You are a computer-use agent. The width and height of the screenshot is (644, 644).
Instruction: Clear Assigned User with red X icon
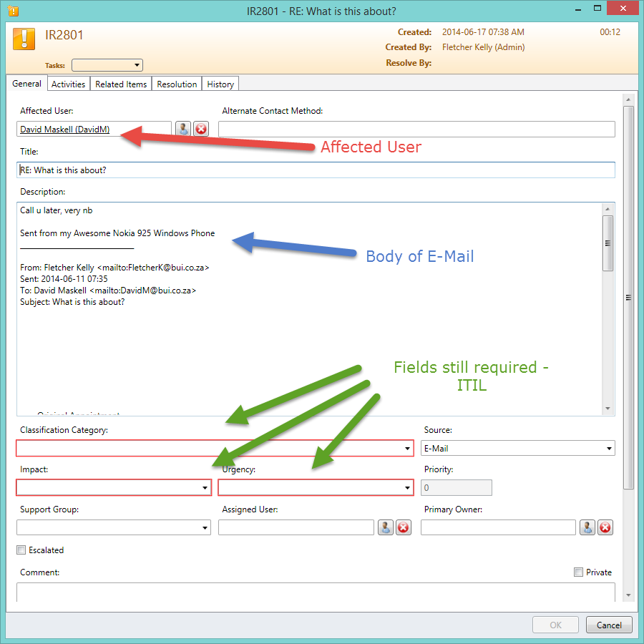(404, 527)
